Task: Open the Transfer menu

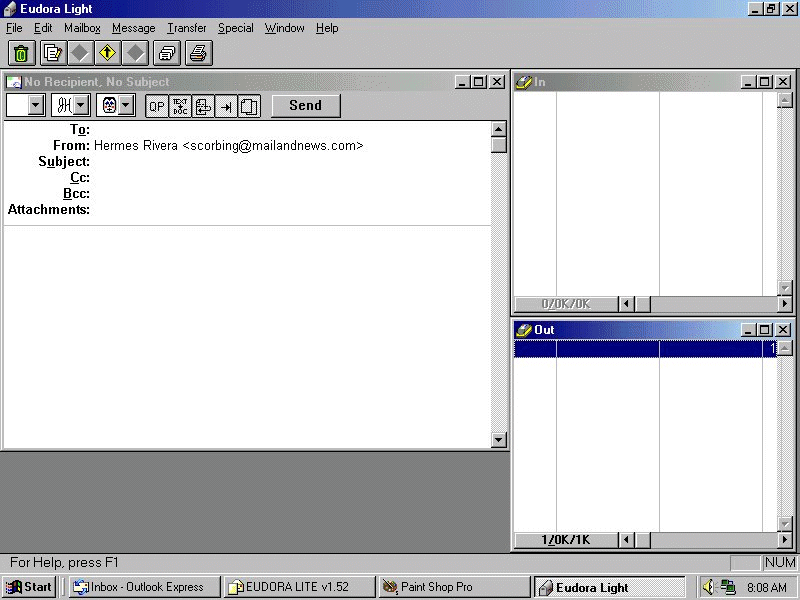Action: tap(186, 28)
